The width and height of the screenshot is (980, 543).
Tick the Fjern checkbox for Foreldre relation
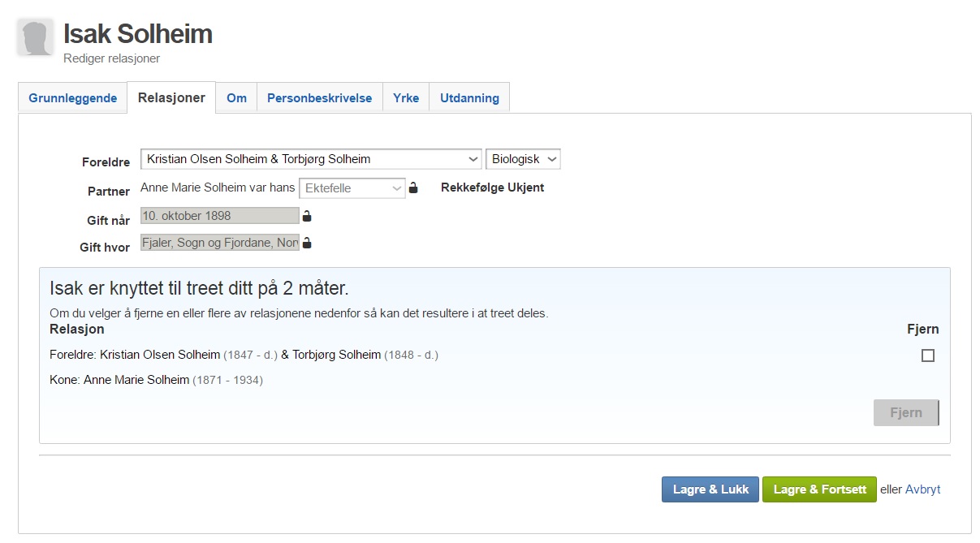(927, 356)
